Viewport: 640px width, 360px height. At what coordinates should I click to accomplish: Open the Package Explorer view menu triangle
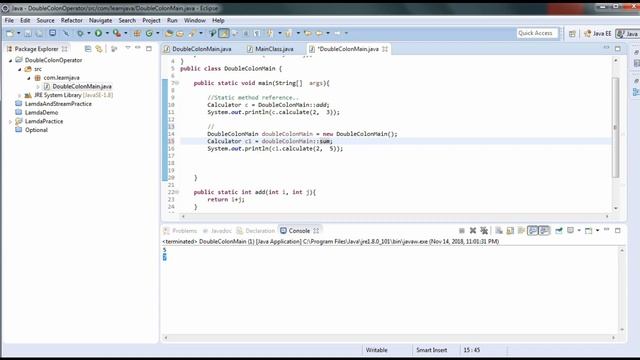[x=127, y=48]
